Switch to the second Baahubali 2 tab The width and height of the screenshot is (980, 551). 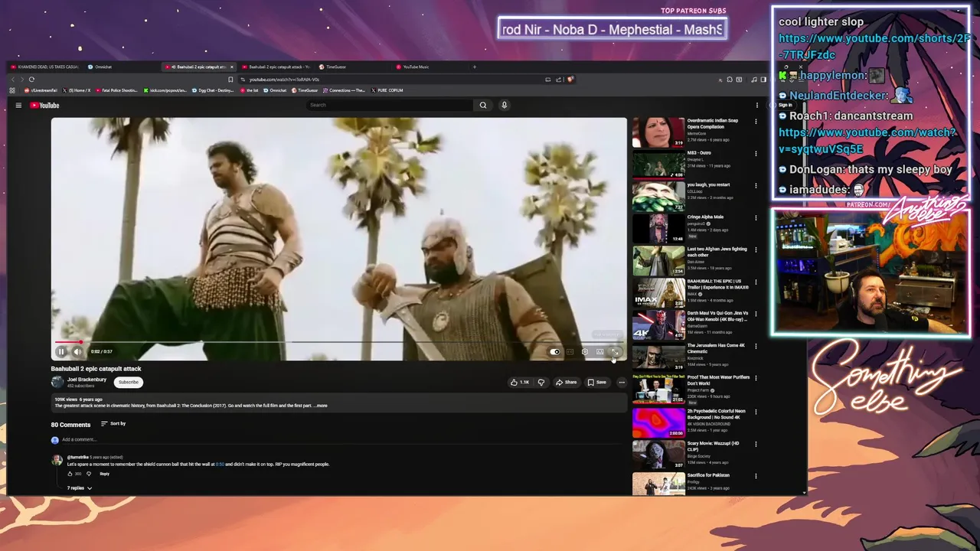click(x=276, y=67)
